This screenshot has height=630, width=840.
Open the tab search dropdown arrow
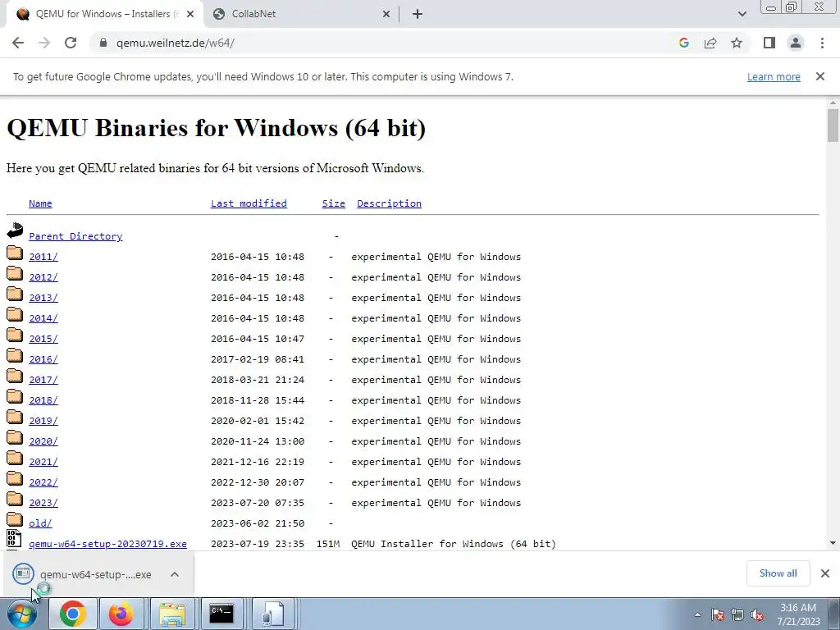pyautogui.click(x=742, y=14)
